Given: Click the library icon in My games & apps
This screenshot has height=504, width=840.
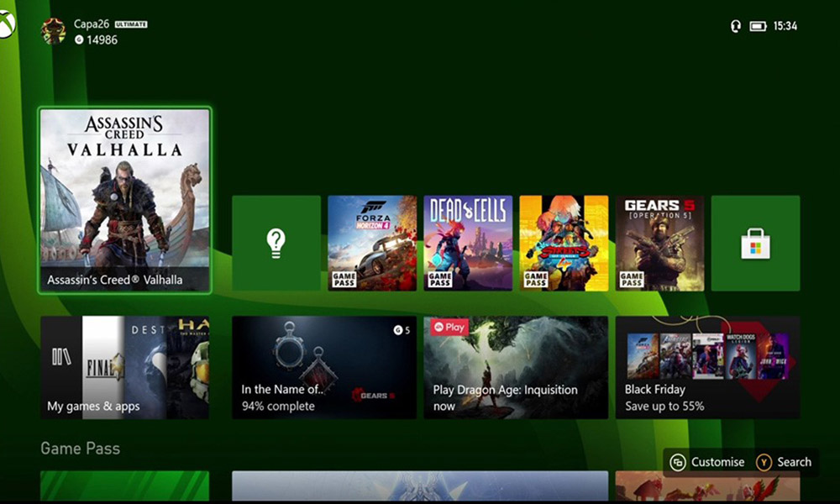Looking at the screenshot, I should tap(61, 357).
